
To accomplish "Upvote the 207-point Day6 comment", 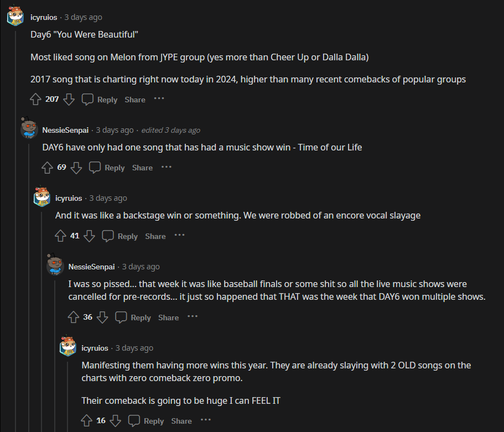I will (x=35, y=100).
